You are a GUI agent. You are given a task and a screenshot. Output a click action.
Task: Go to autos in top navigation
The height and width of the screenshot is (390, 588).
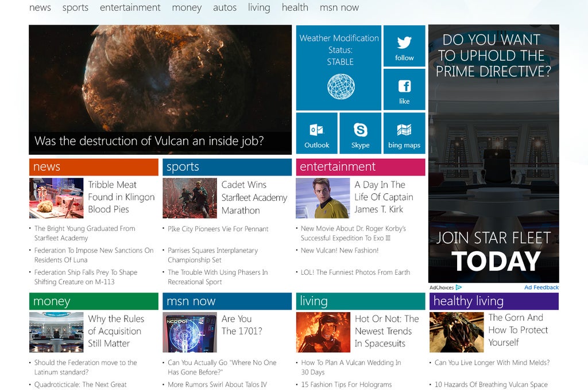pos(225,7)
